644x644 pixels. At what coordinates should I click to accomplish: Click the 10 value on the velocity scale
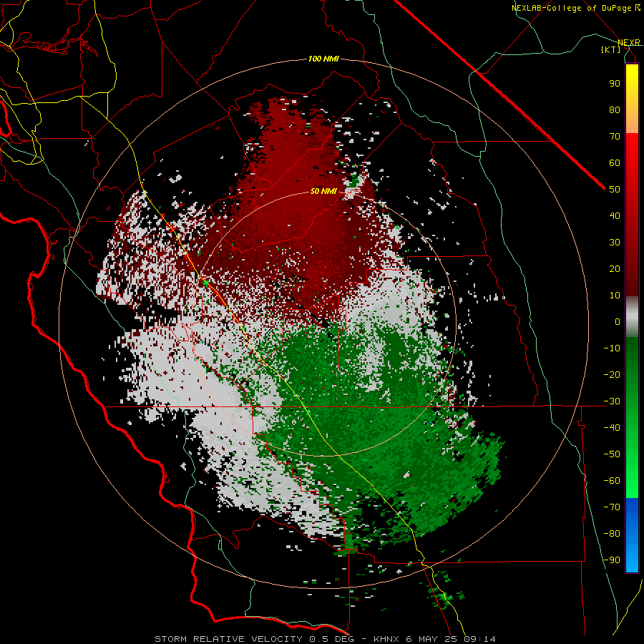coord(615,296)
